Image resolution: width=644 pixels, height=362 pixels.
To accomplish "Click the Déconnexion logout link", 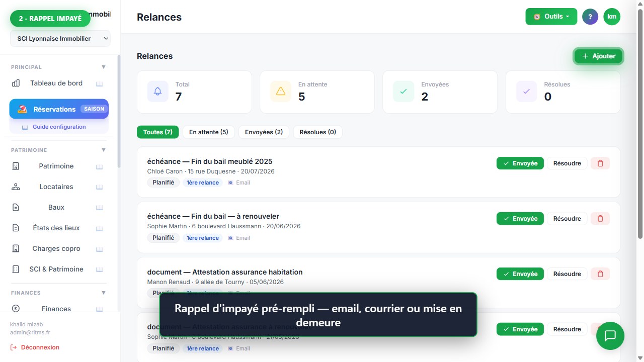I will pyautogui.click(x=35, y=347).
